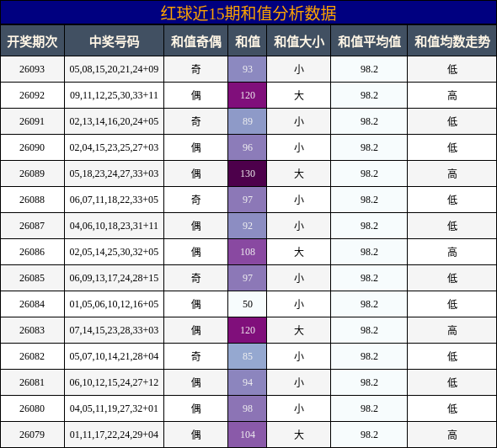Click numbers 02,13,14,16,20,24+05
This screenshot has height=448, width=497.
114,121
